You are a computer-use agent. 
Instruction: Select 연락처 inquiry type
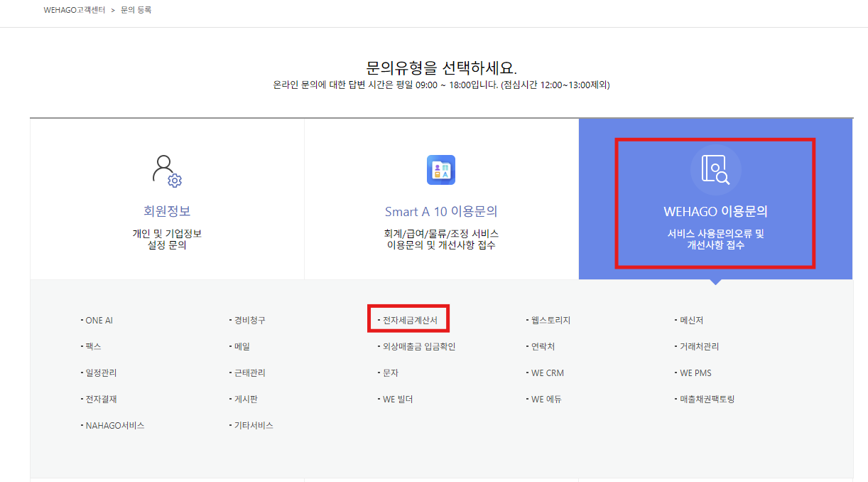click(x=543, y=347)
